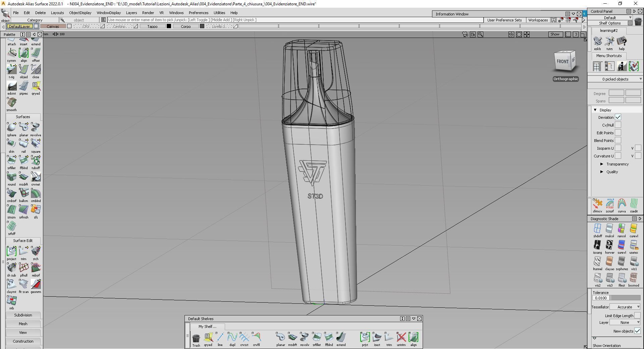
Task: Open the File menu
Action: (x=16, y=13)
